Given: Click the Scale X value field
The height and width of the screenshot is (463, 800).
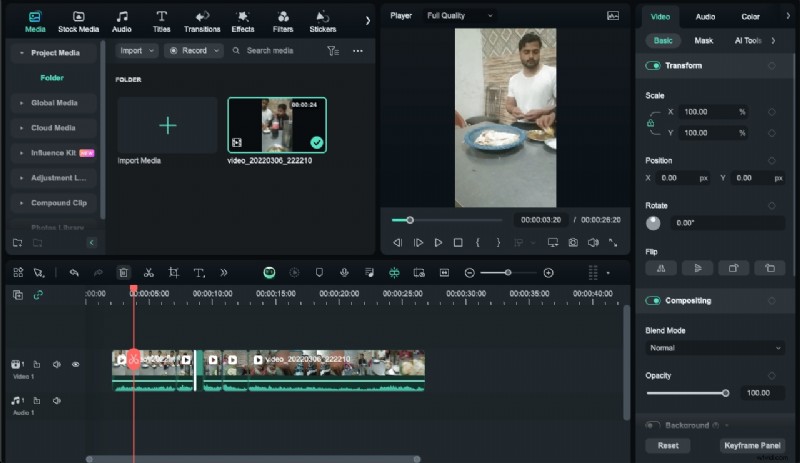Looking at the screenshot, I should coord(714,112).
